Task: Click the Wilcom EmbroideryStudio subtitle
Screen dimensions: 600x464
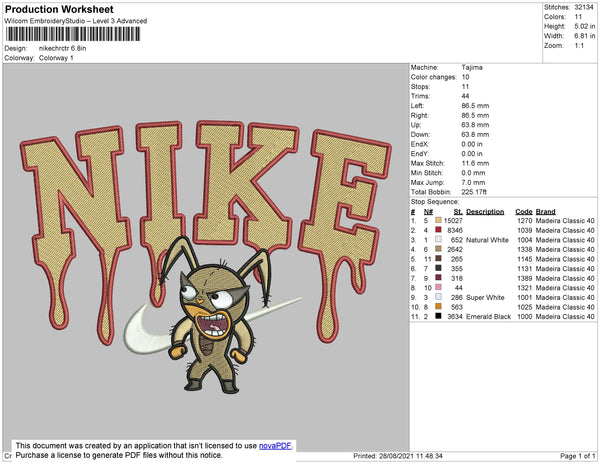Action: click(x=76, y=21)
